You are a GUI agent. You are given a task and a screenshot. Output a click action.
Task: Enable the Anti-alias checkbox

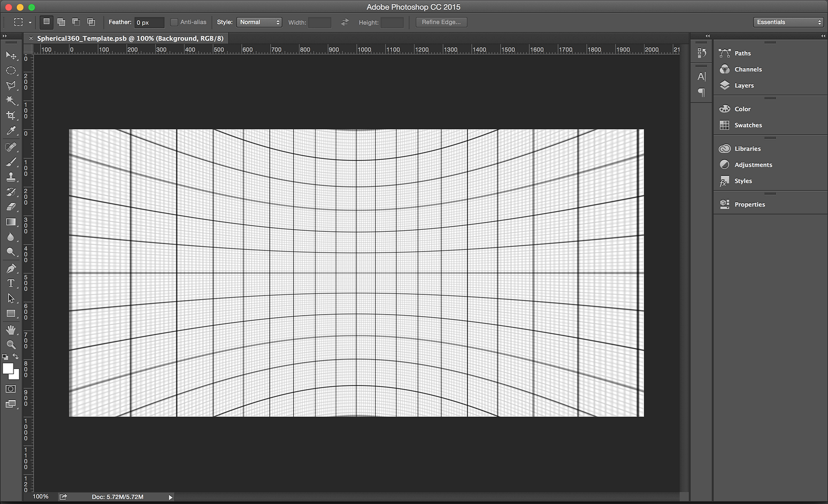[x=174, y=22]
